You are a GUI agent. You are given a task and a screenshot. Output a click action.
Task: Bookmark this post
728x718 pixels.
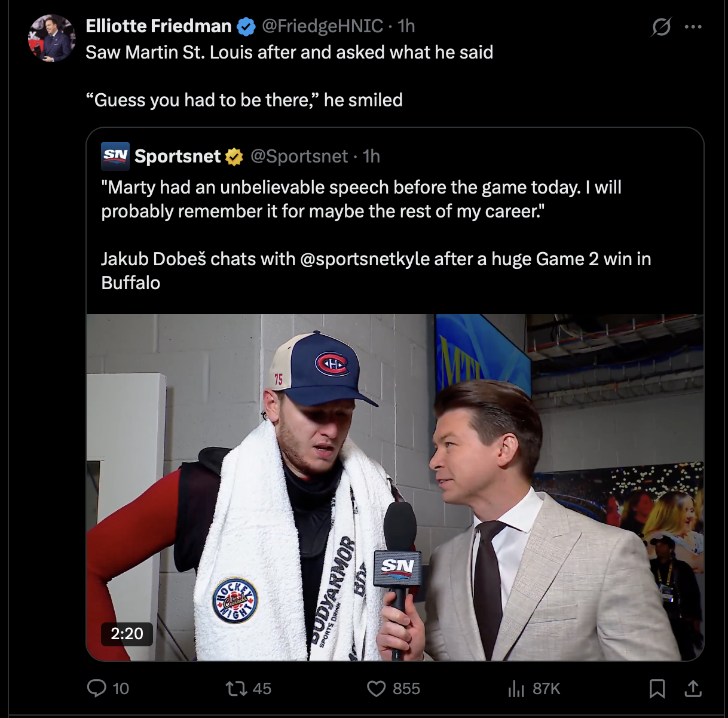point(657,689)
